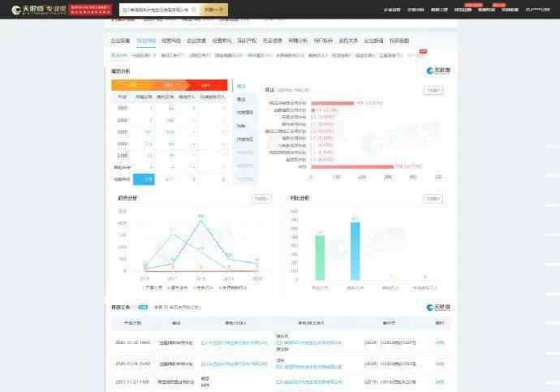Click Tianyancha watermark logo beside announcements table

point(438,308)
